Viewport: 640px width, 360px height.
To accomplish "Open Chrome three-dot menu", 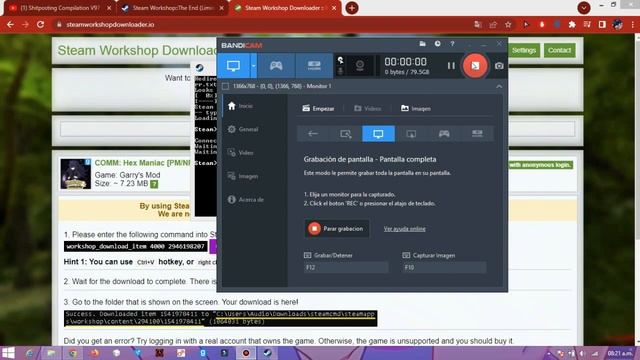I will [633, 24].
